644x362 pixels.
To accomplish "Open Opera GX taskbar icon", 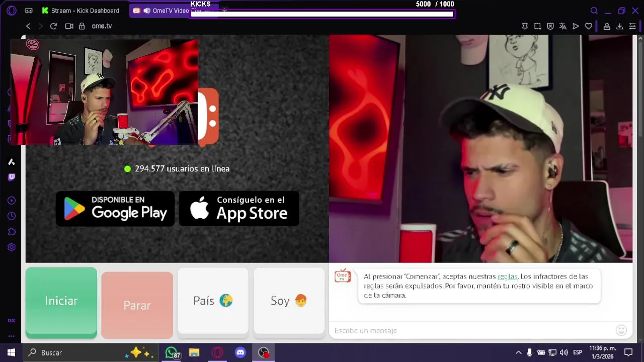I will 217,352.
